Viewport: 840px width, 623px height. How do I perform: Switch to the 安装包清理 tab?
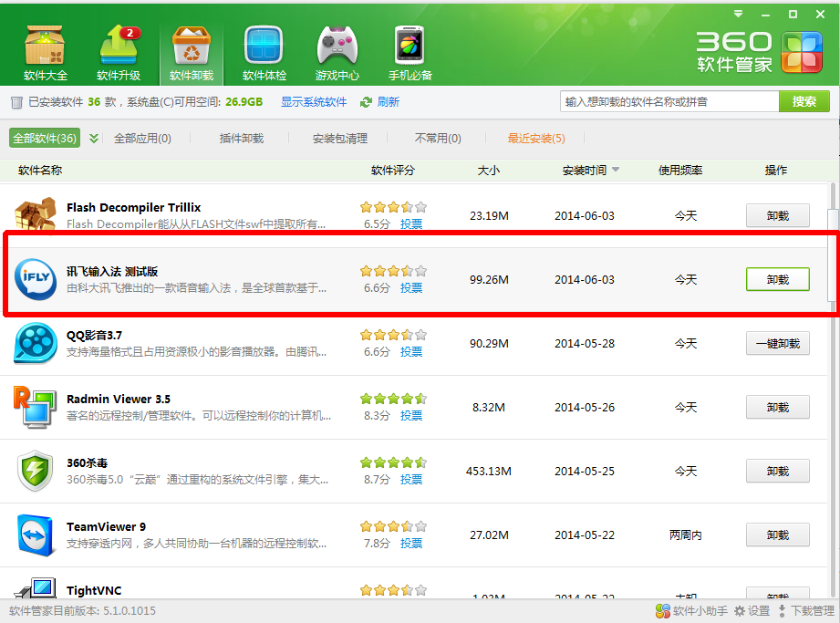pos(340,139)
